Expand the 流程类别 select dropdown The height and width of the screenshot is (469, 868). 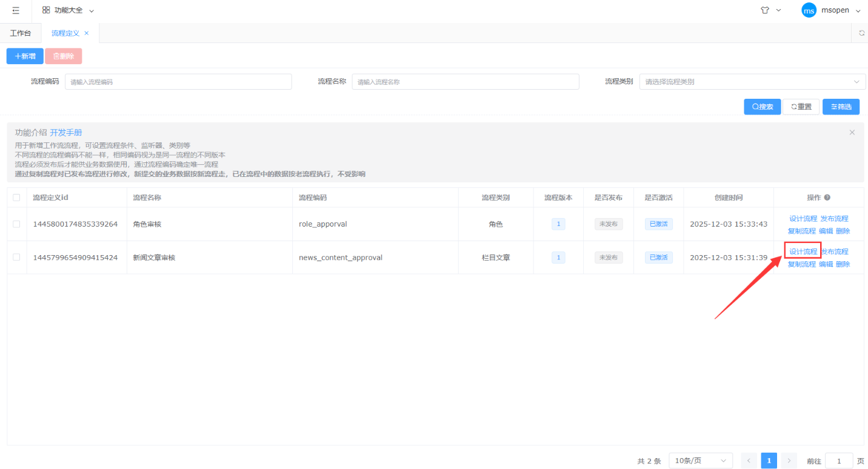752,82
